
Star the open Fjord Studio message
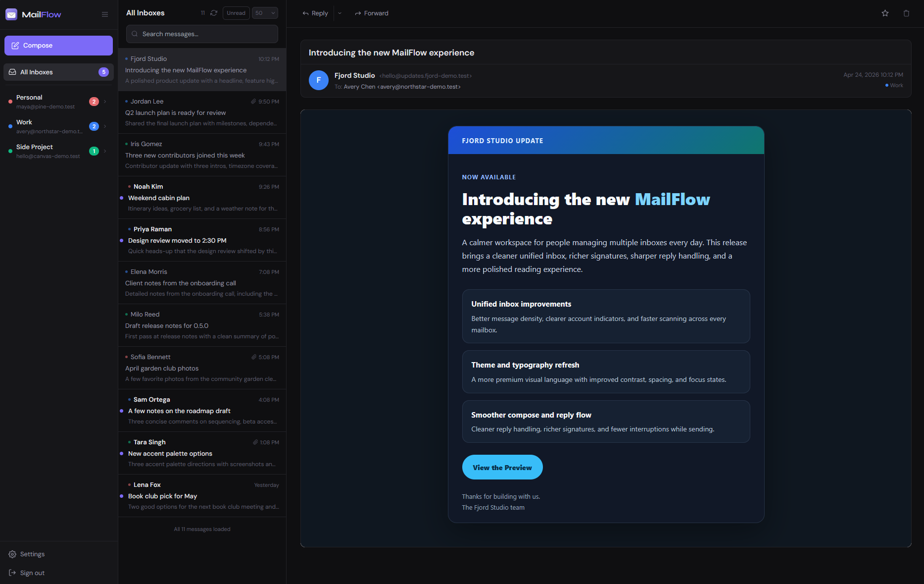click(x=885, y=13)
